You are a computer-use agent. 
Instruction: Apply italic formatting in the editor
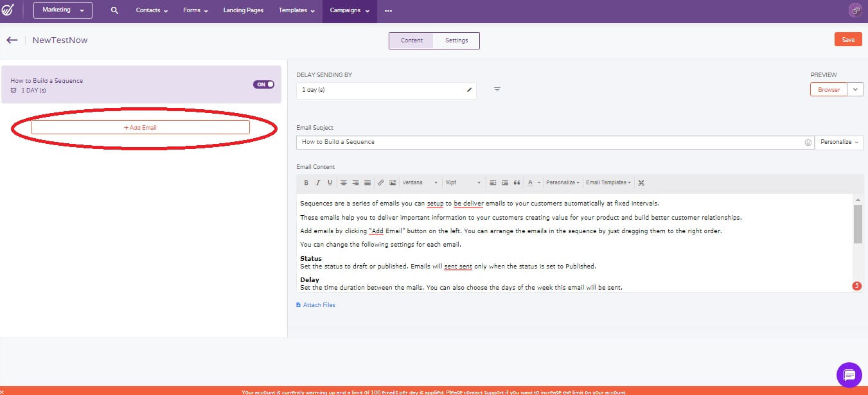tap(318, 183)
